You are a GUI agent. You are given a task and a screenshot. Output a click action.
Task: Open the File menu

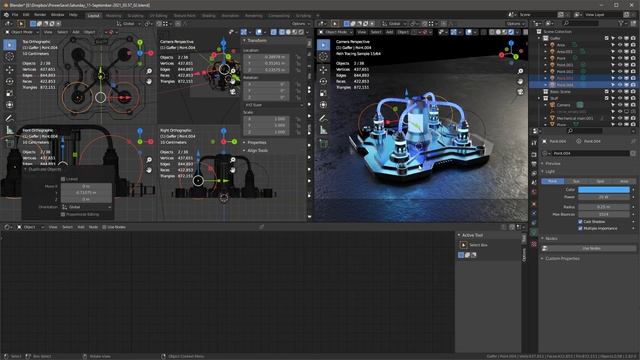click(15, 15)
